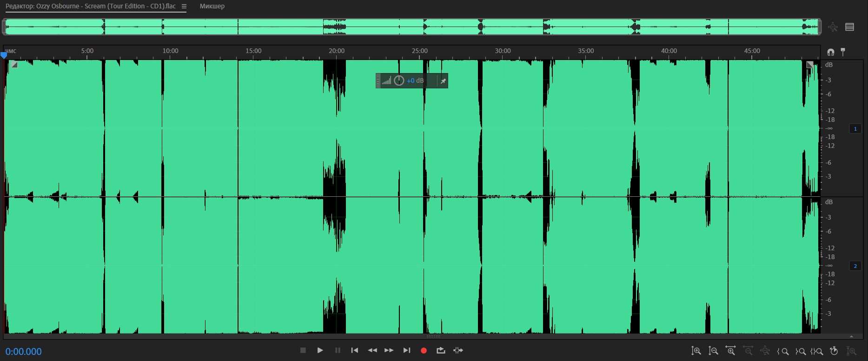Viewport: 868px width, 361px height.
Task: Grab the HUD drag handle
Action: pos(378,81)
